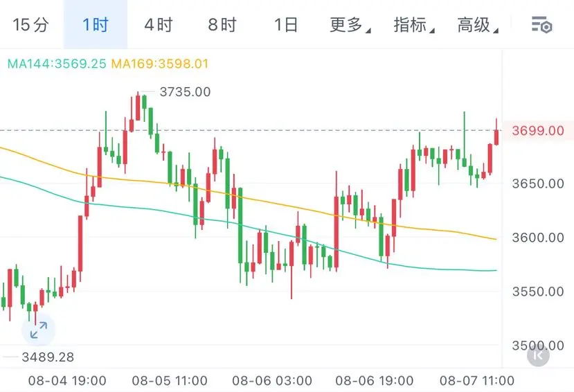Click the 08-05 11:00 time axis label
The height and width of the screenshot is (392, 574).
170,381
